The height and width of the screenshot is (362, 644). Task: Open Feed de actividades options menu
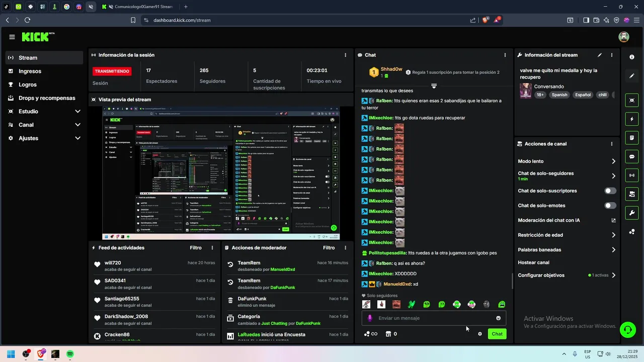tap(212, 248)
